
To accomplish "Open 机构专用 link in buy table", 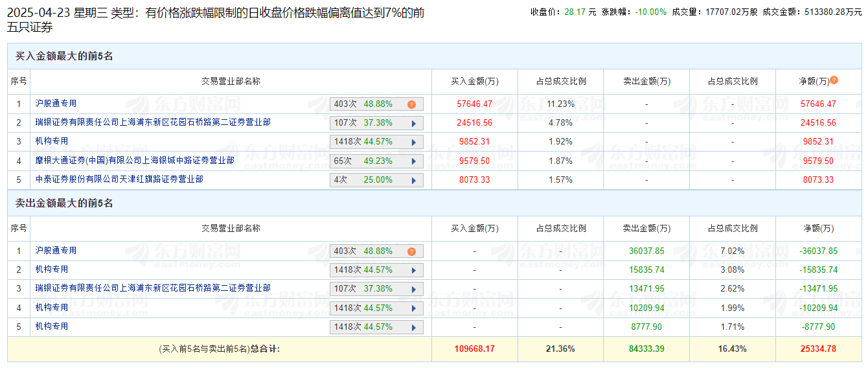I will tap(51, 141).
